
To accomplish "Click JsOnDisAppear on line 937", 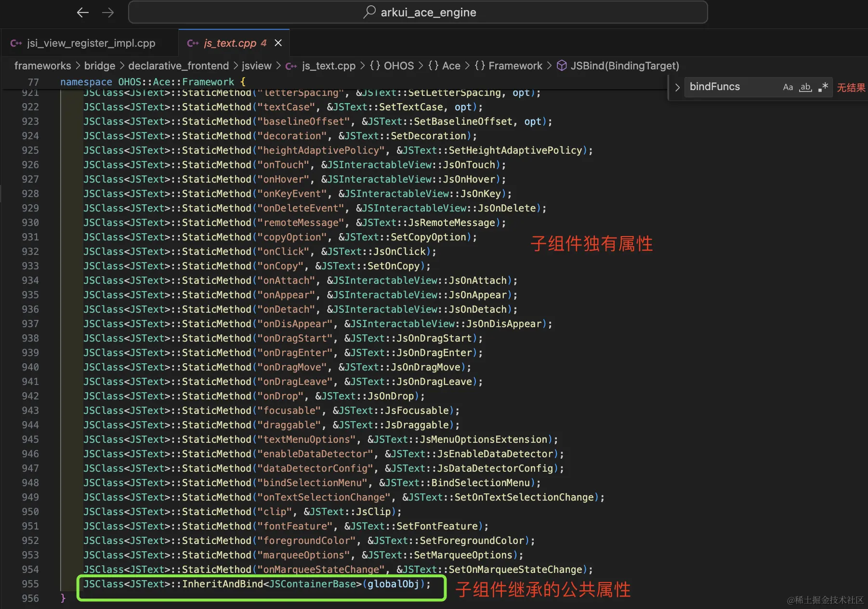I will point(503,324).
